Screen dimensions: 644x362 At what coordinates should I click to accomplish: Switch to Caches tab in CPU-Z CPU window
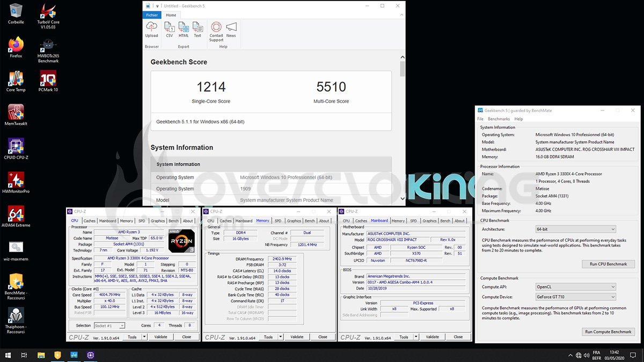tap(90, 221)
